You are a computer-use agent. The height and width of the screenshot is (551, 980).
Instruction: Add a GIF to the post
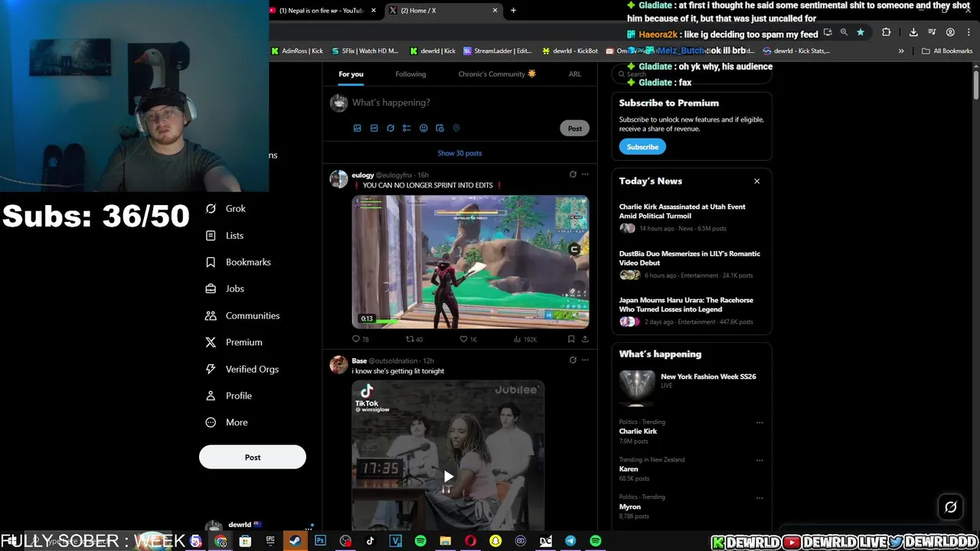click(374, 129)
